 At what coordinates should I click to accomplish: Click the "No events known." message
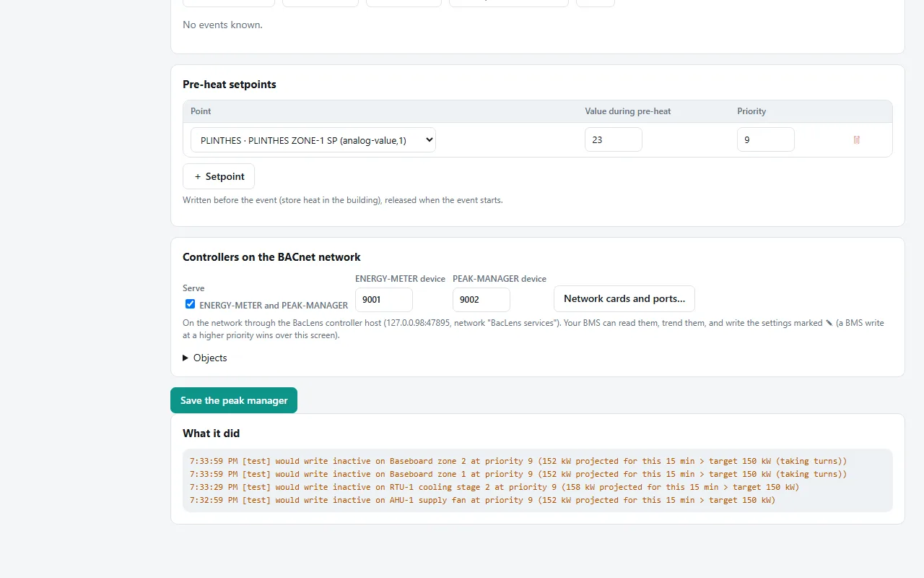[222, 25]
